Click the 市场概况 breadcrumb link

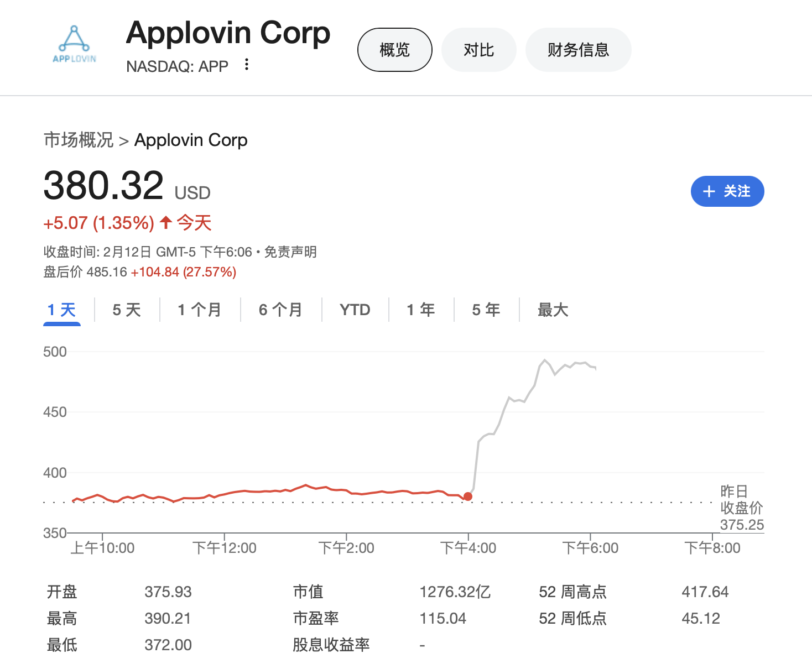[x=79, y=140]
